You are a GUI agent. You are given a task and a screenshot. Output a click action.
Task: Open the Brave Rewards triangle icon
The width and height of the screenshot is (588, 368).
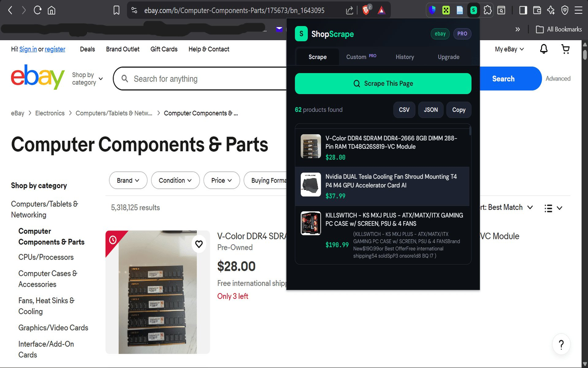pos(382,10)
